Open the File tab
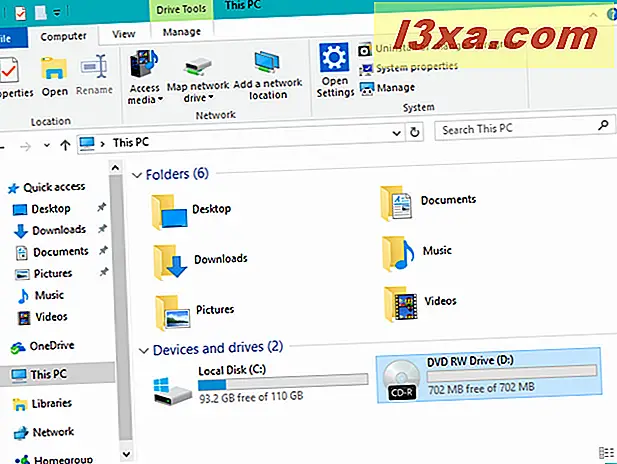Viewport: 617px width, 464px height. 12,38
